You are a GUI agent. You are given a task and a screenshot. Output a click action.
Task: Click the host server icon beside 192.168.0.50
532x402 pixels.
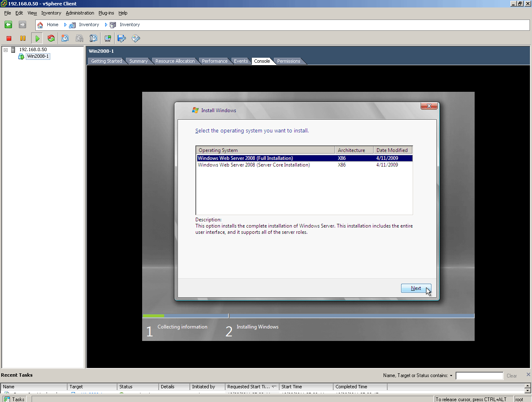tap(13, 50)
